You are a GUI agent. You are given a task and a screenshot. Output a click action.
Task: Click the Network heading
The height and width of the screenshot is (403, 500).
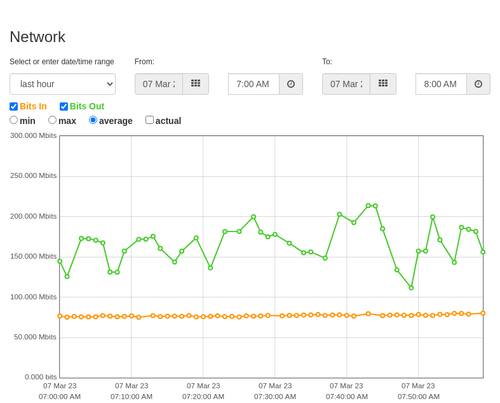38,37
